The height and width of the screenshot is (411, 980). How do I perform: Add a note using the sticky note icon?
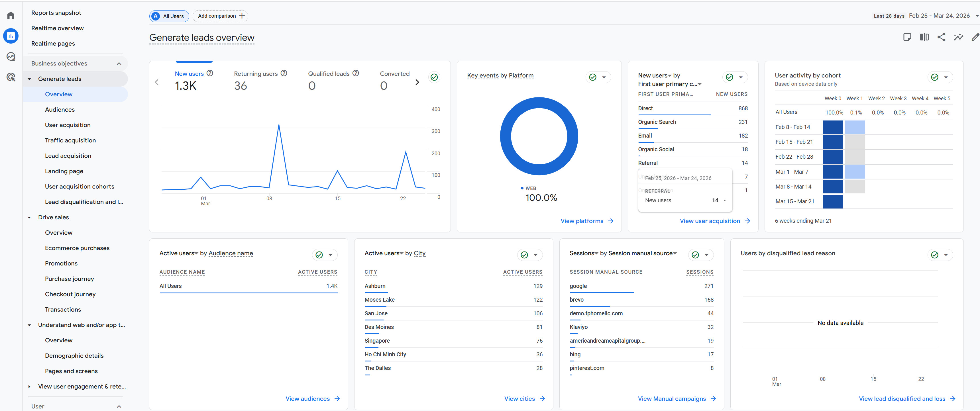pos(908,37)
